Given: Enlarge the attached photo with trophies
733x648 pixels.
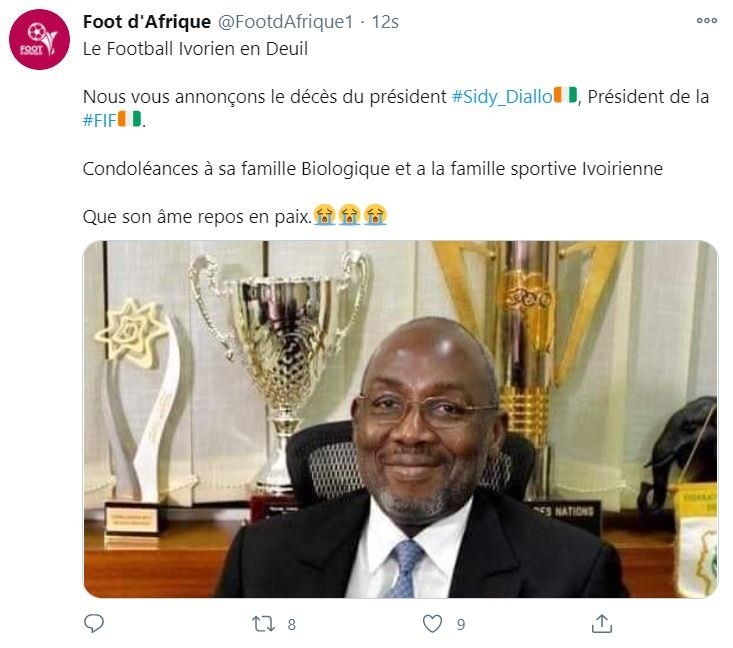Looking at the screenshot, I should click(400, 419).
